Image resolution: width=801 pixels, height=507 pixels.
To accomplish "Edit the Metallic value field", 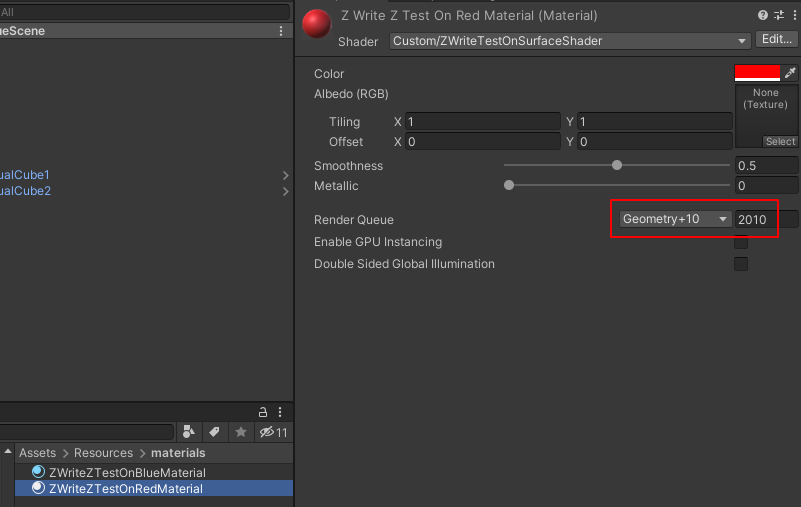I will 766,186.
